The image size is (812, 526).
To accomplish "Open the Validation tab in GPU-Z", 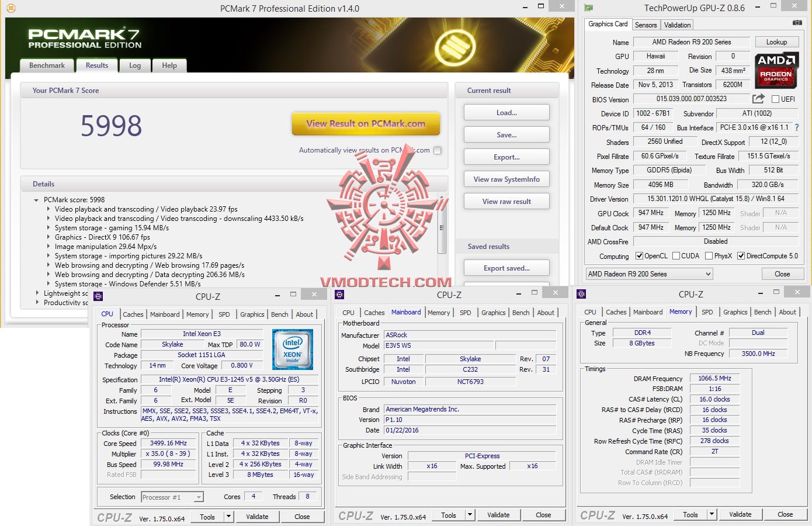I will pos(677,25).
